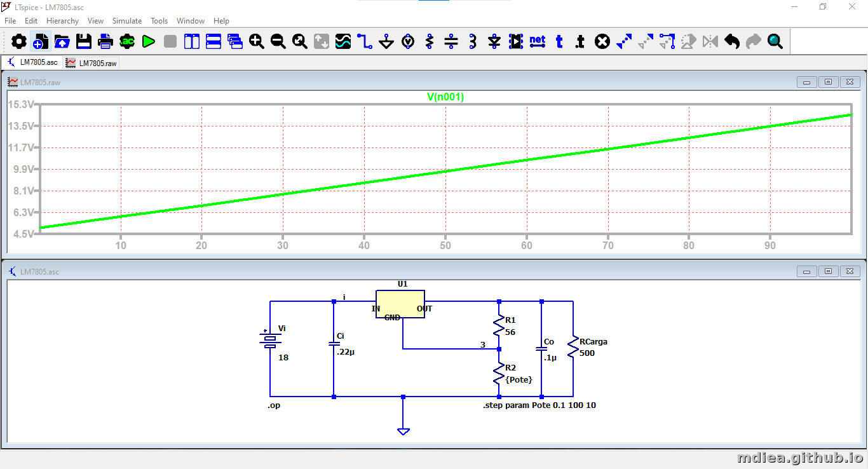Place a voltage source
868x469 pixels.
pos(408,42)
